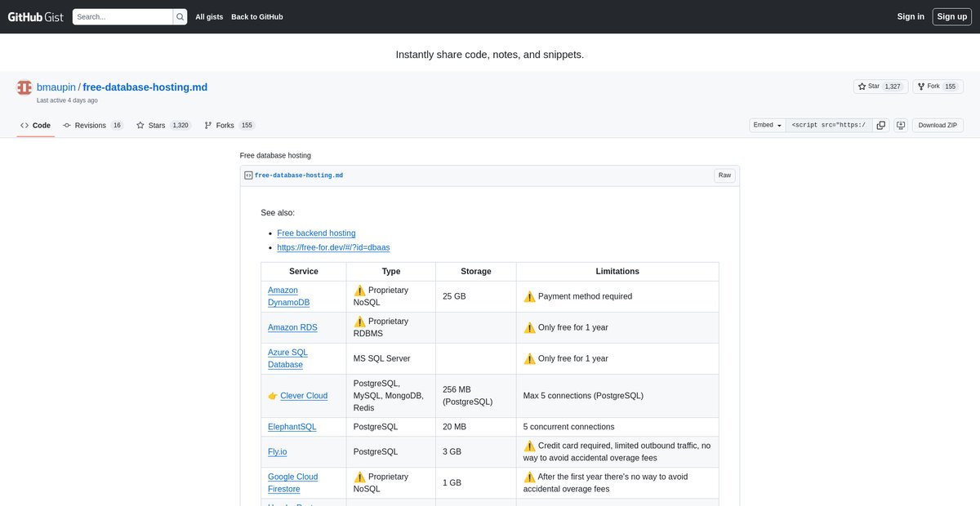Click the free-database-hosting.md file header link
Screen dimensions: 980x506
[x=299, y=175]
